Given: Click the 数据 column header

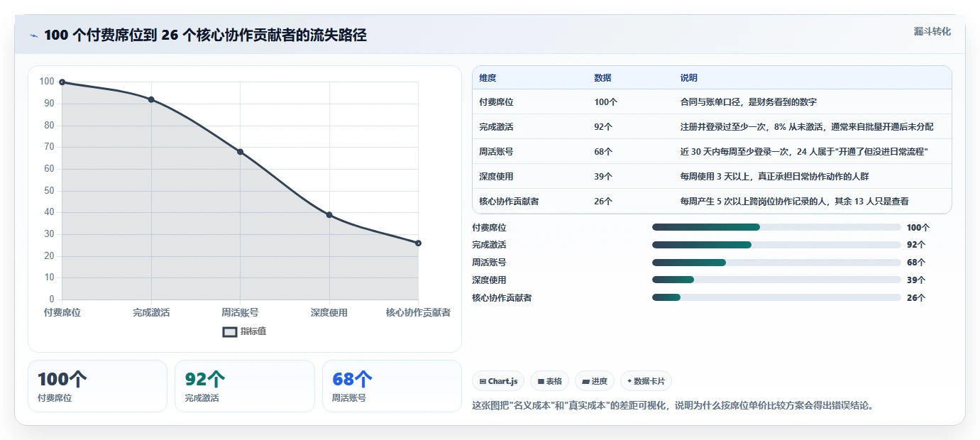Looking at the screenshot, I should [x=602, y=78].
